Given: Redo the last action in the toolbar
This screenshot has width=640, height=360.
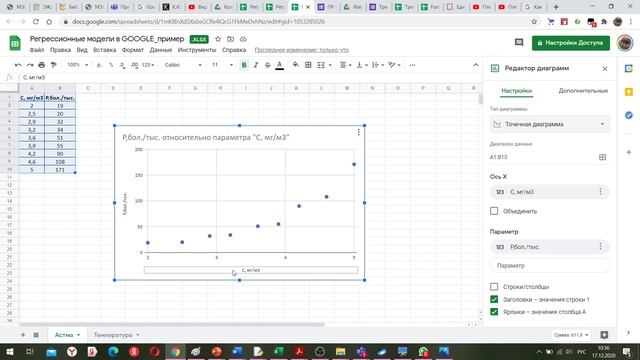Looking at the screenshot, I should [x=30, y=65].
